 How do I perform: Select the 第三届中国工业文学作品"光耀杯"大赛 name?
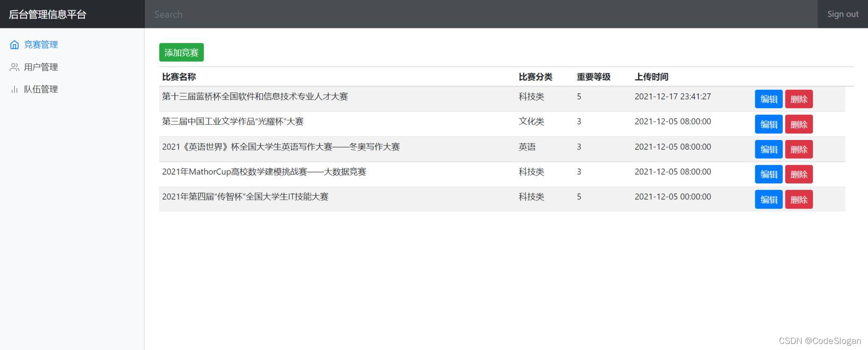click(x=233, y=122)
